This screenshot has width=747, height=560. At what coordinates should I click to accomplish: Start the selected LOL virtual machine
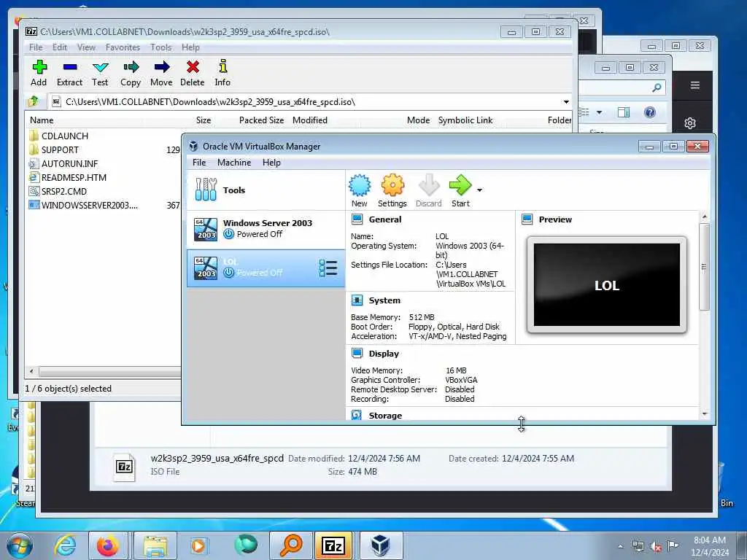[x=460, y=191]
